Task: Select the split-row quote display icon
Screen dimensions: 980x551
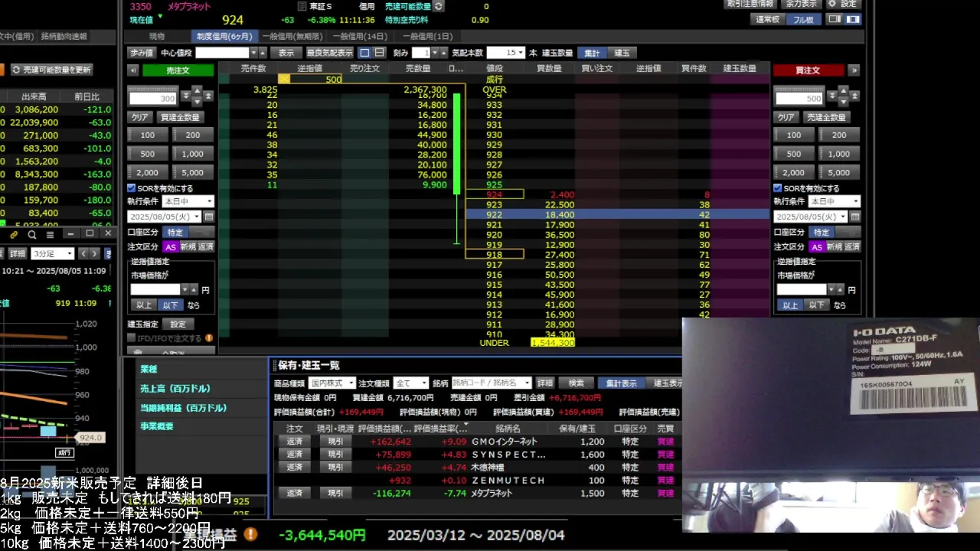Action: [x=379, y=53]
